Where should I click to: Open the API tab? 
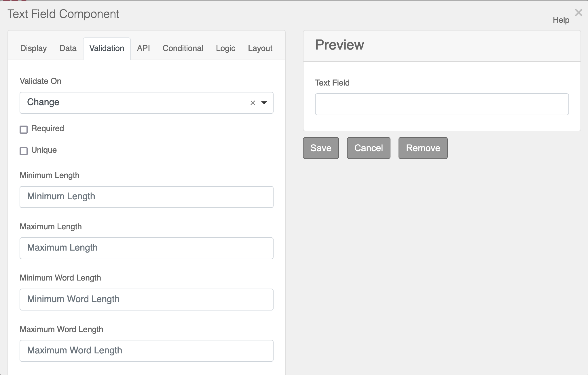143,48
